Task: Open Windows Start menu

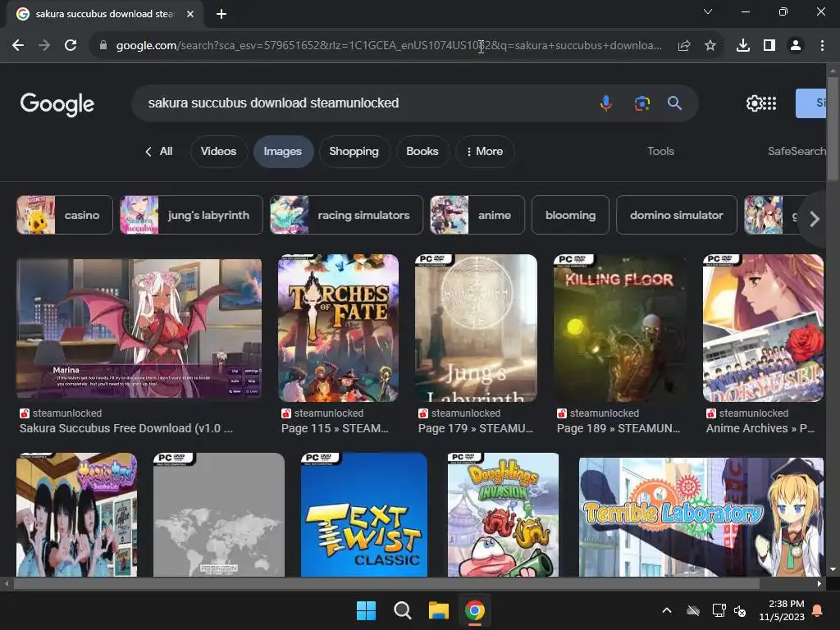Action: (367, 610)
